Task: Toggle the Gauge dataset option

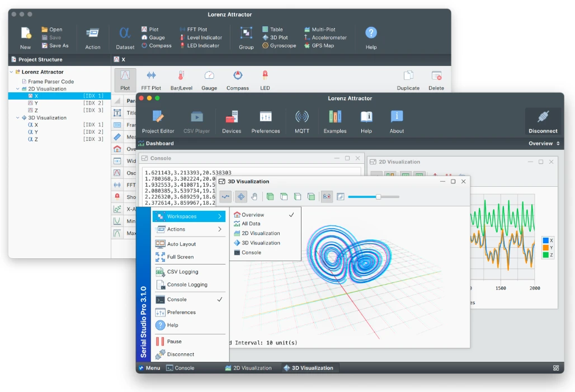Action: [209, 80]
